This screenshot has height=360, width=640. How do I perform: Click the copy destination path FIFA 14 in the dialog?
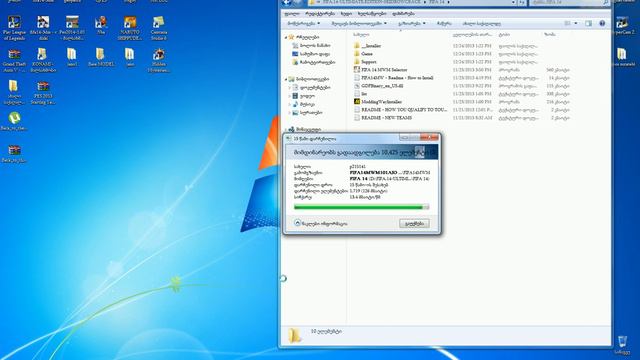(x=389, y=179)
